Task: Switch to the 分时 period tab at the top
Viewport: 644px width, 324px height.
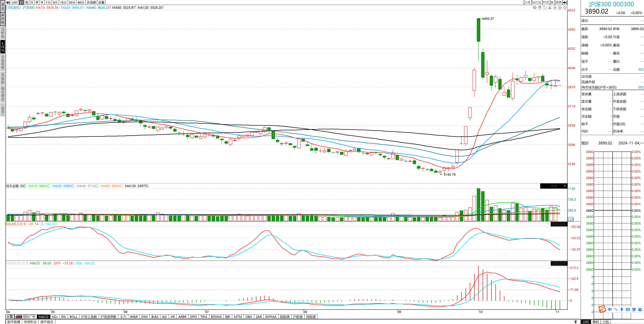Action: [x=14, y=3]
